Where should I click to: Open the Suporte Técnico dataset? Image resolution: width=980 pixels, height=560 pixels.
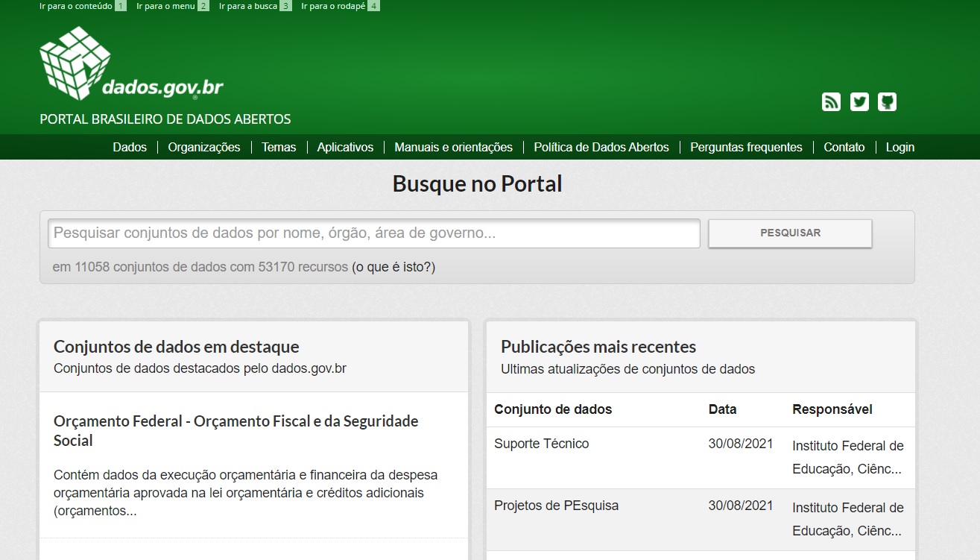pos(541,444)
